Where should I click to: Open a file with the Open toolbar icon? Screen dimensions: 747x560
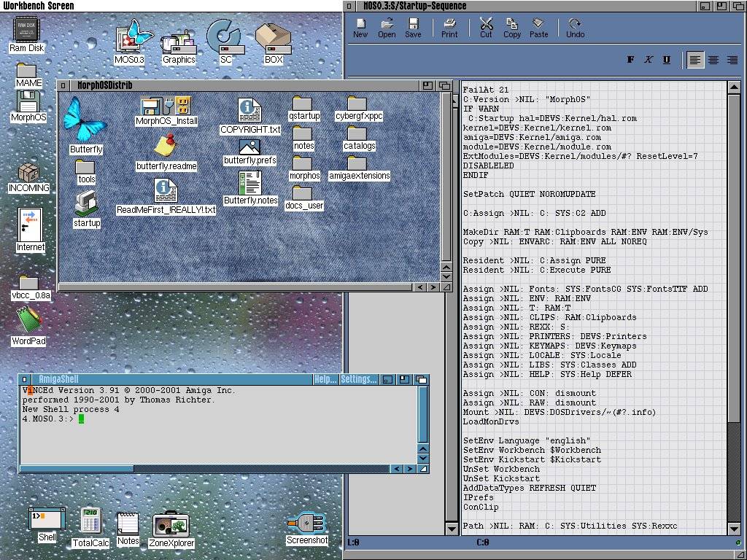point(387,28)
